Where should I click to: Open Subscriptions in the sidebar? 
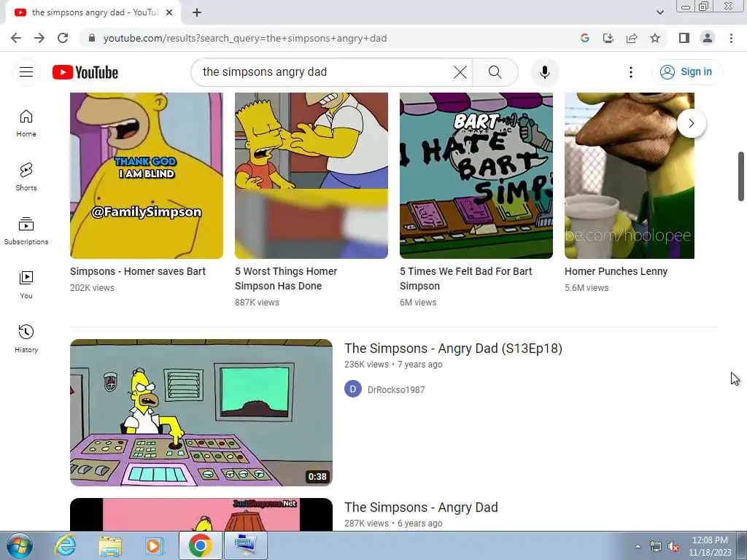(26, 231)
